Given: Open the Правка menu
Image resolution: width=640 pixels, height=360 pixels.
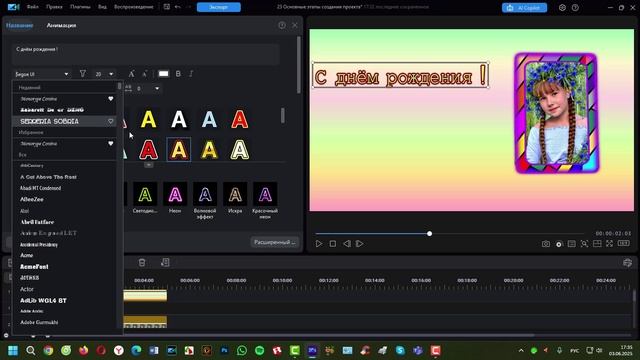Looking at the screenshot, I should point(54,7).
